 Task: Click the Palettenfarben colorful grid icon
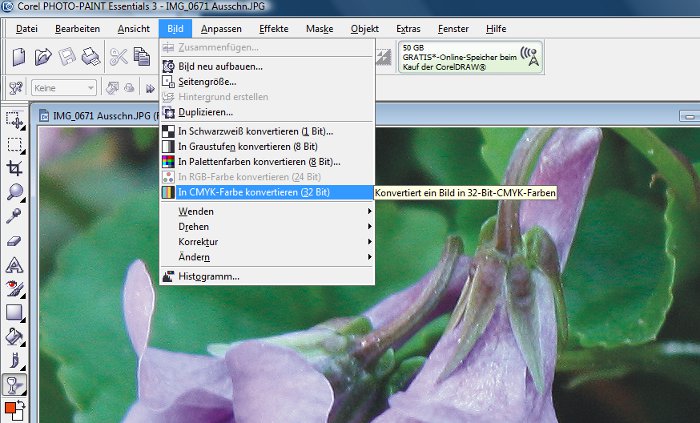(168, 162)
